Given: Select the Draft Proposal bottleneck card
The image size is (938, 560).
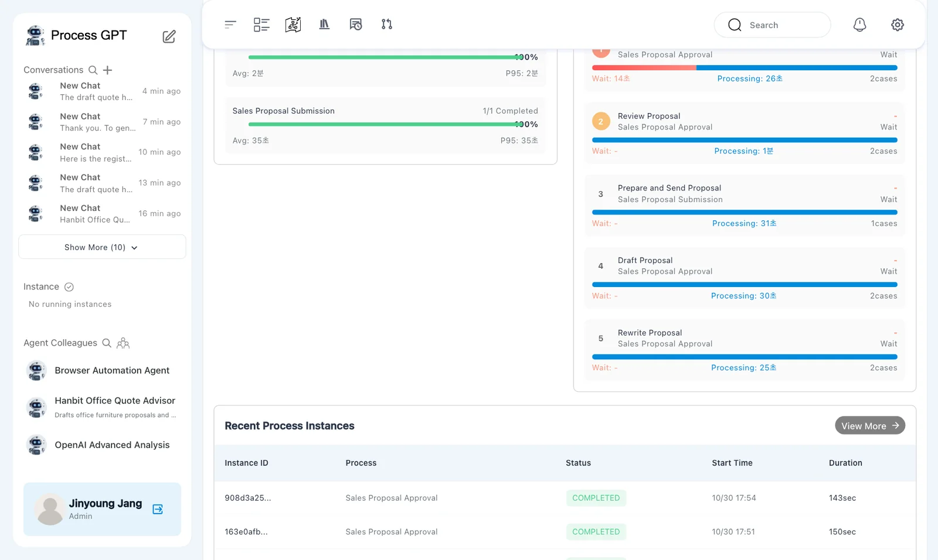Looking at the screenshot, I should pyautogui.click(x=745, y=278).
